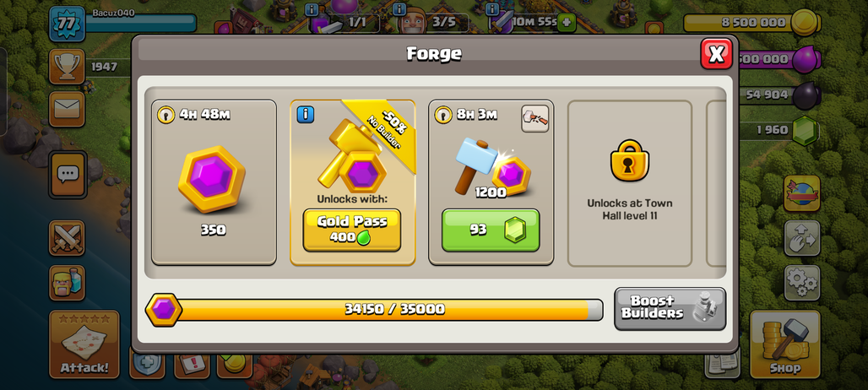Finish crafting for 93 gems
Viewport: 868px width, 390px height.
pos(491,230)
